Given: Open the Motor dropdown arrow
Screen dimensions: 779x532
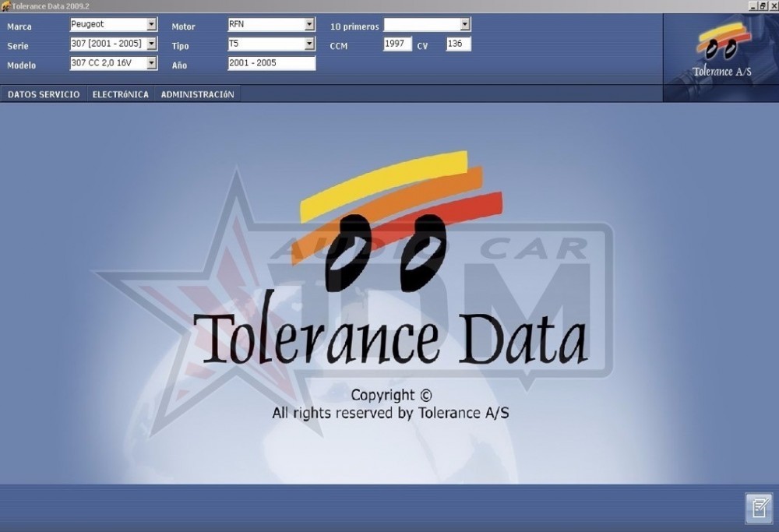Looking at the screenshot, I should (x=309, y=24).
